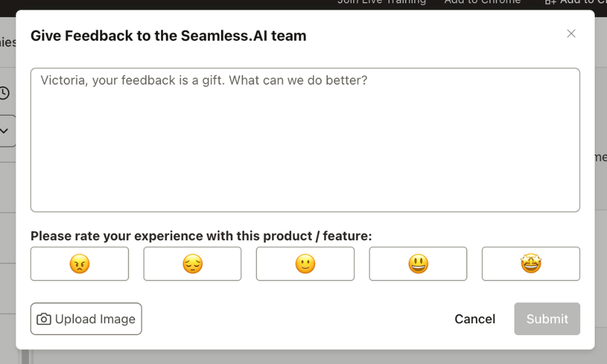Viewport: 607px width, 364px height.
Task: Click the extension puzzle icon beside Add to Chrome
Action: click(551, 2)
